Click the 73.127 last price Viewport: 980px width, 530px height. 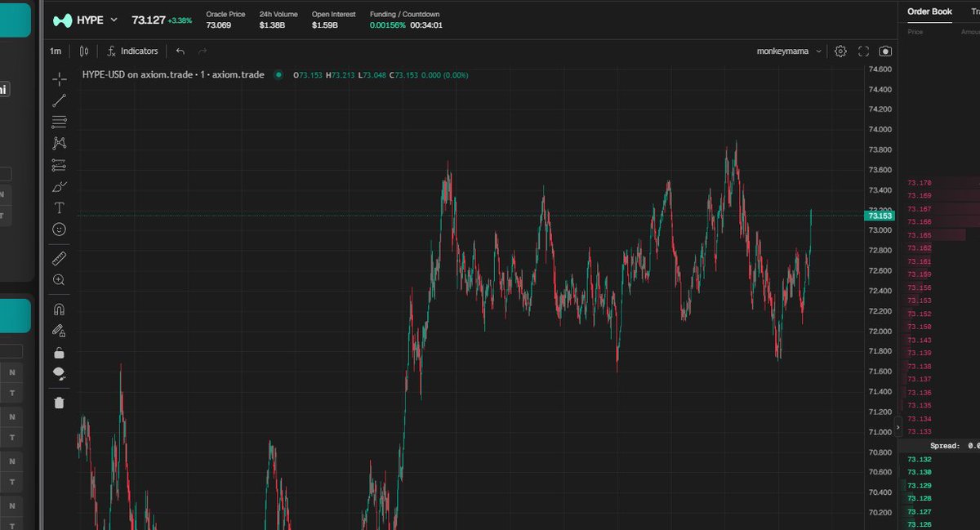(148, 20)
